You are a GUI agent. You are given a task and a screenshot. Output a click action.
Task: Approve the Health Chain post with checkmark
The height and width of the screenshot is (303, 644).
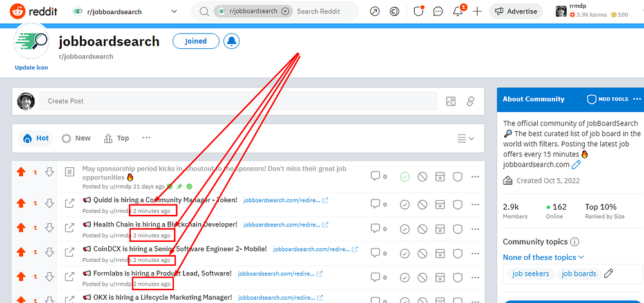[404, 229]
